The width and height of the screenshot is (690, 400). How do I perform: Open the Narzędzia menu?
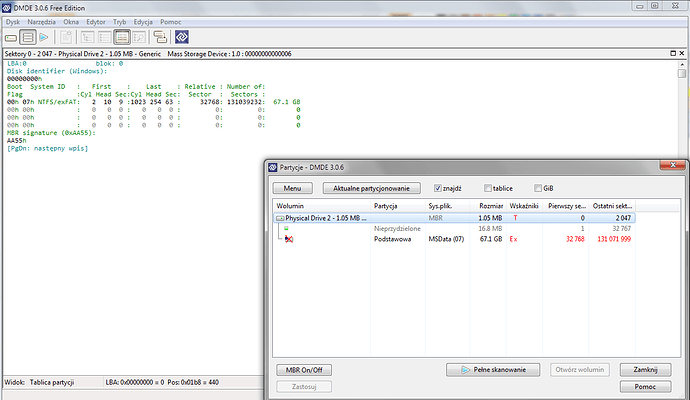41,22
